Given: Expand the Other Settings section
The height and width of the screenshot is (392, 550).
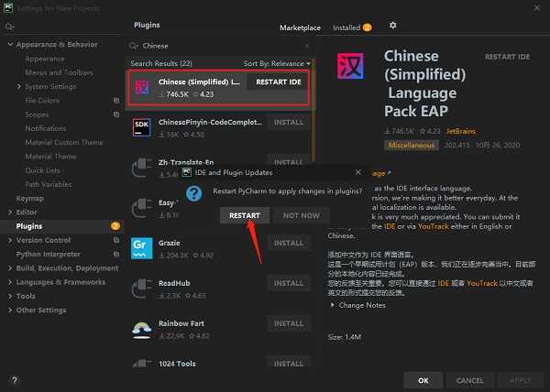Looking at the screenshot, I should coord(10,310).
